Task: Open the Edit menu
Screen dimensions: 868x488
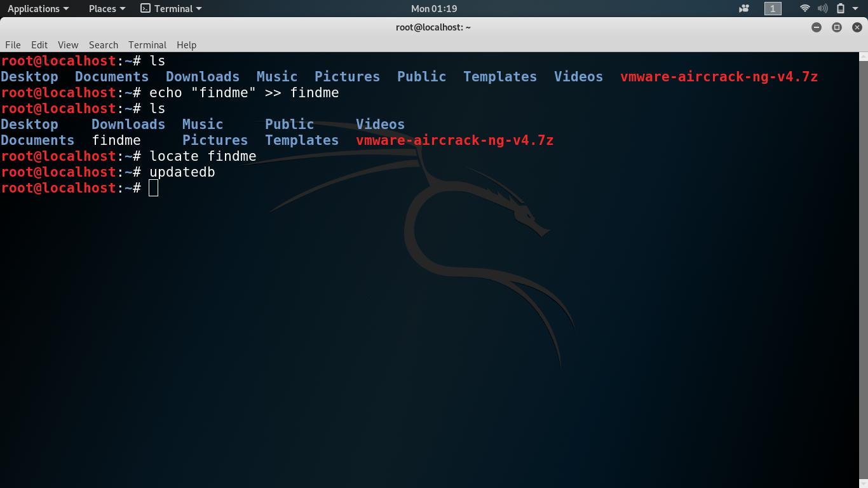Action: [x=39, y=44]
